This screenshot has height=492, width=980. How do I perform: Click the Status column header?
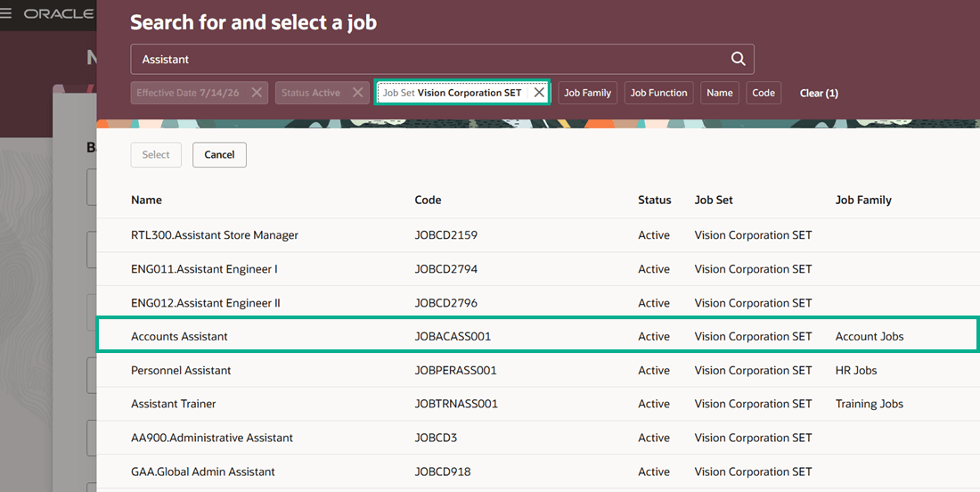[x=655, y=200]
